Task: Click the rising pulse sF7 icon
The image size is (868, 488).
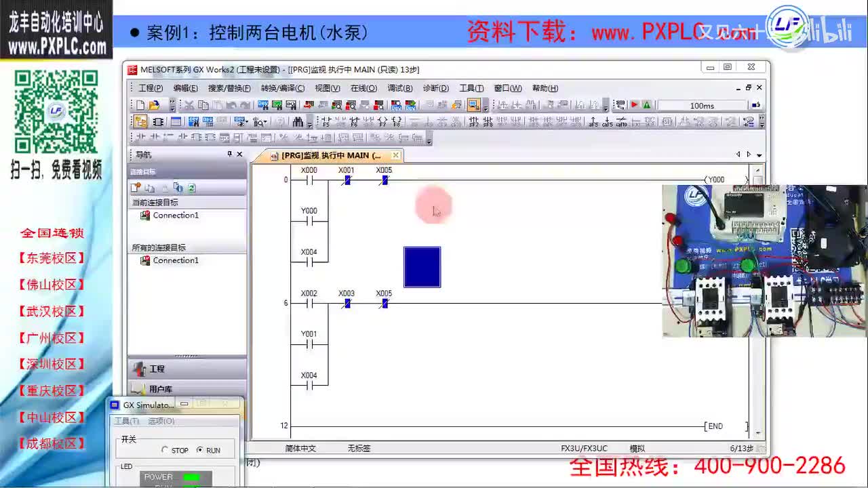Action: pos(473,122)
